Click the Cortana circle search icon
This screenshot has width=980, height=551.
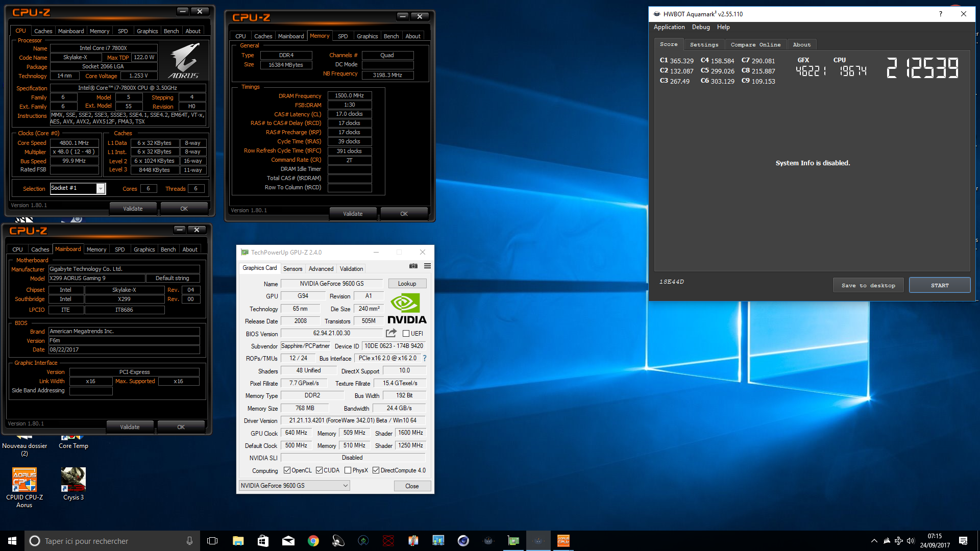click(35, 541)
